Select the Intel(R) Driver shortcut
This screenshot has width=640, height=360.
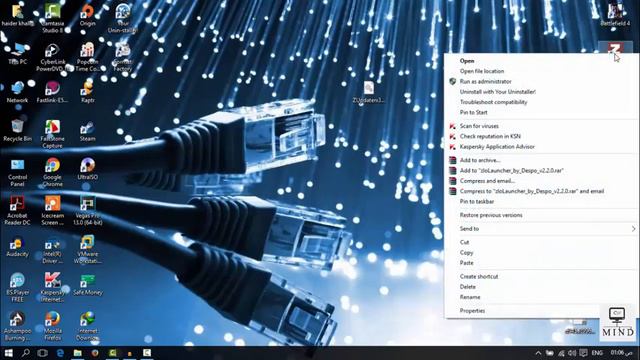point(53,249)
